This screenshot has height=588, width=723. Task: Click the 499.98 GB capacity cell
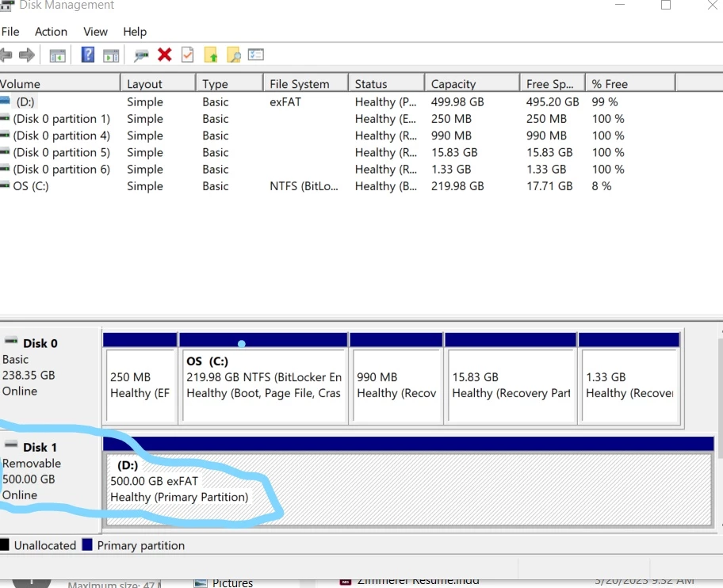click(457, 102)
